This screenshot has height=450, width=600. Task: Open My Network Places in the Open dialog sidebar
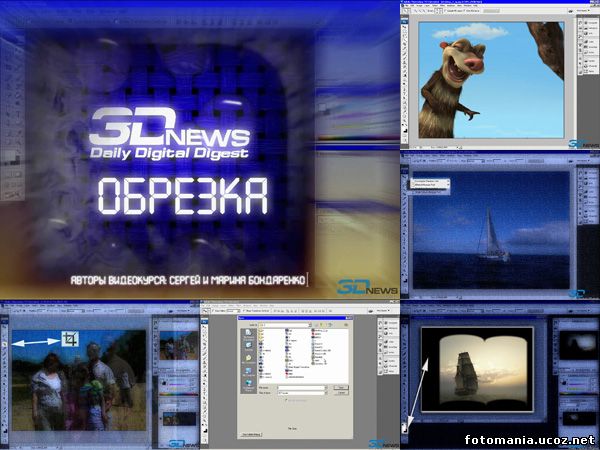click(x=248, y=386)
